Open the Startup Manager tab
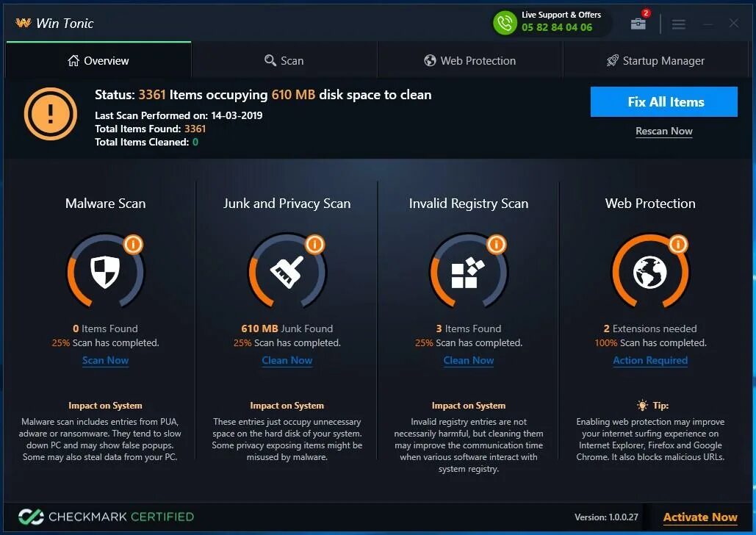Screen dimensions: 756x535 coord(655,60)
